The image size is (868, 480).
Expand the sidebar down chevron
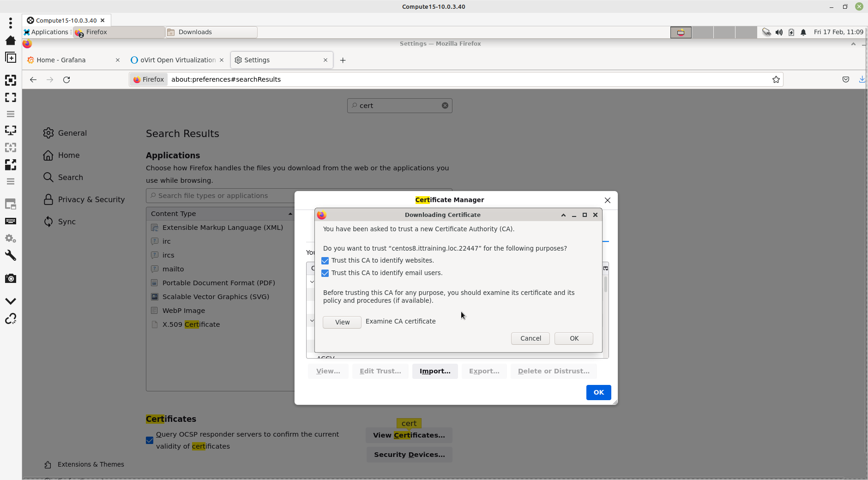coord(10,301)
